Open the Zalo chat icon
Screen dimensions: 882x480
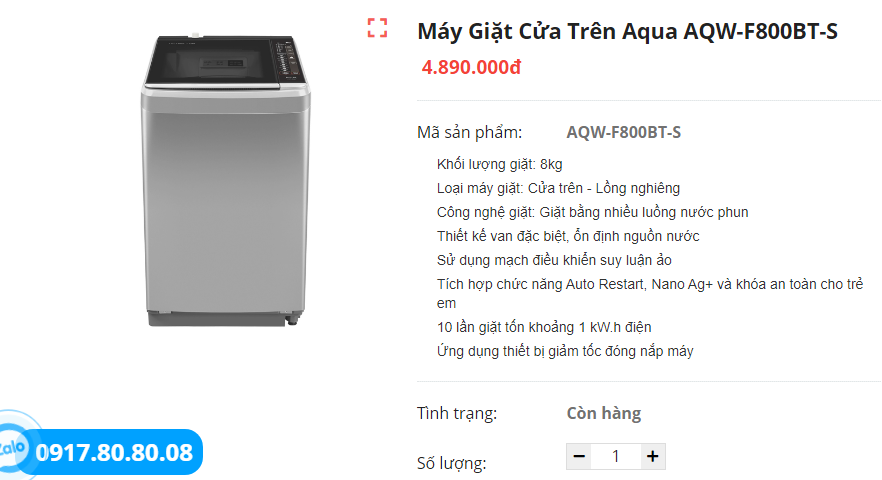pyautogui.click(x=12, y=446)
